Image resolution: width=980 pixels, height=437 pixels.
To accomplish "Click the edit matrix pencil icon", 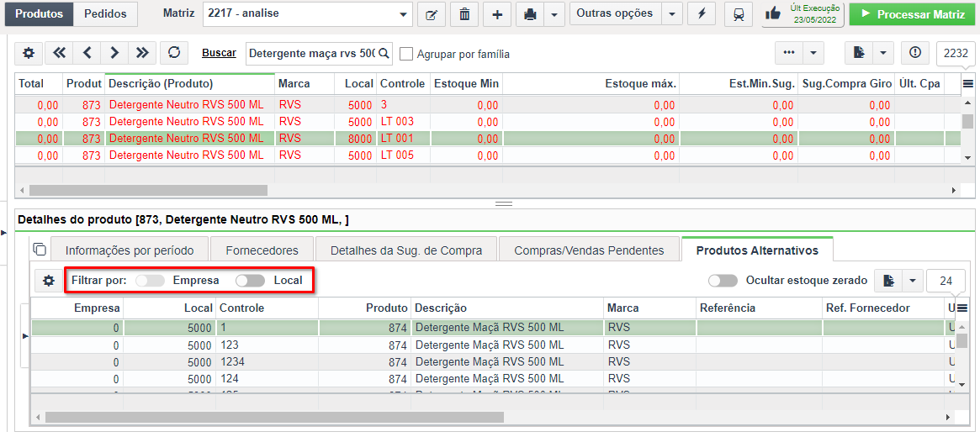I will click(x=432, y=14).
